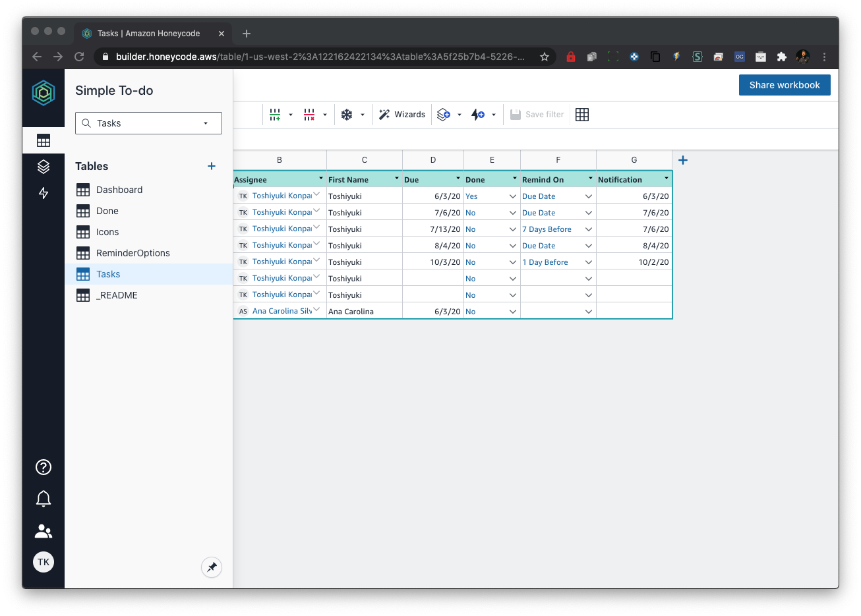Open the Chrome three-dot menu
The image size is (861, 616).
tap(824, 57)
